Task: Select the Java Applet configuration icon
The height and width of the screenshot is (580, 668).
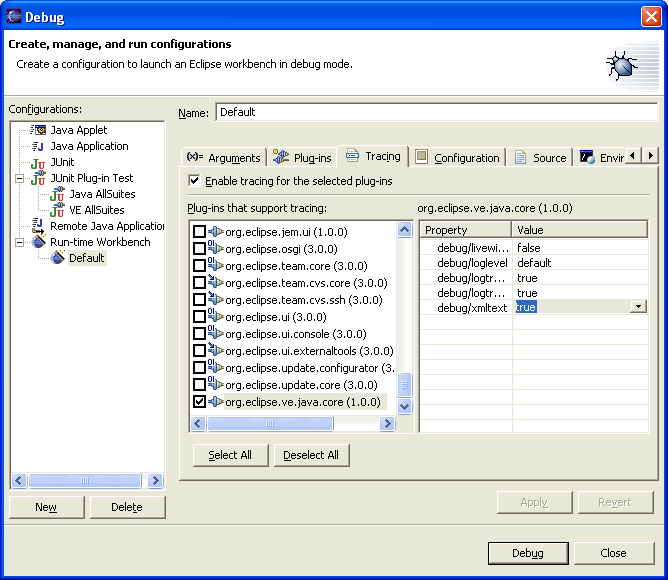Action: (x=39, y=130)
